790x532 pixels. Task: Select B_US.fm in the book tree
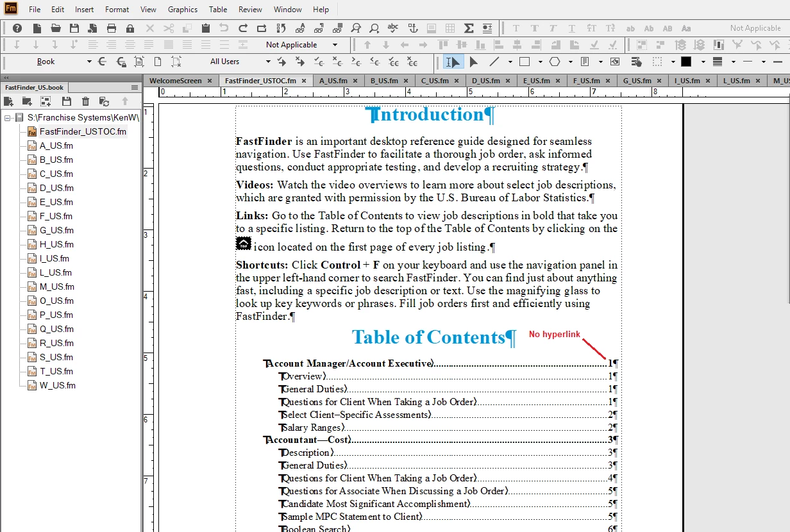[56, 160]
